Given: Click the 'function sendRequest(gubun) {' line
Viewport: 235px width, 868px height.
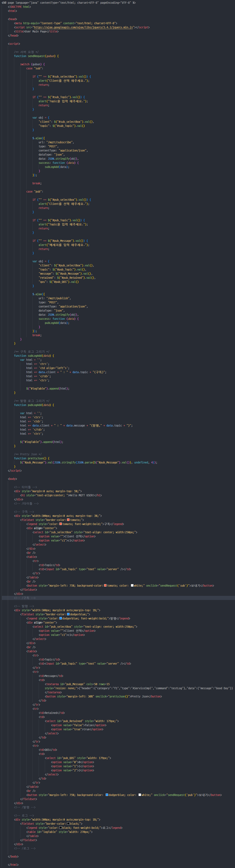Looking at the screenshot, I should [x=36, y=56].
